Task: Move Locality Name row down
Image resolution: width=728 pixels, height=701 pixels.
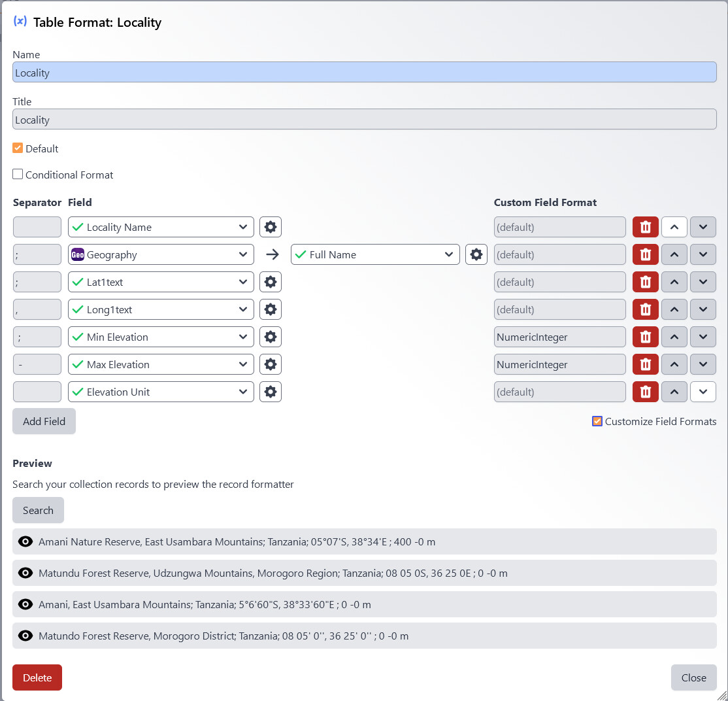Action: click(703, 227)
